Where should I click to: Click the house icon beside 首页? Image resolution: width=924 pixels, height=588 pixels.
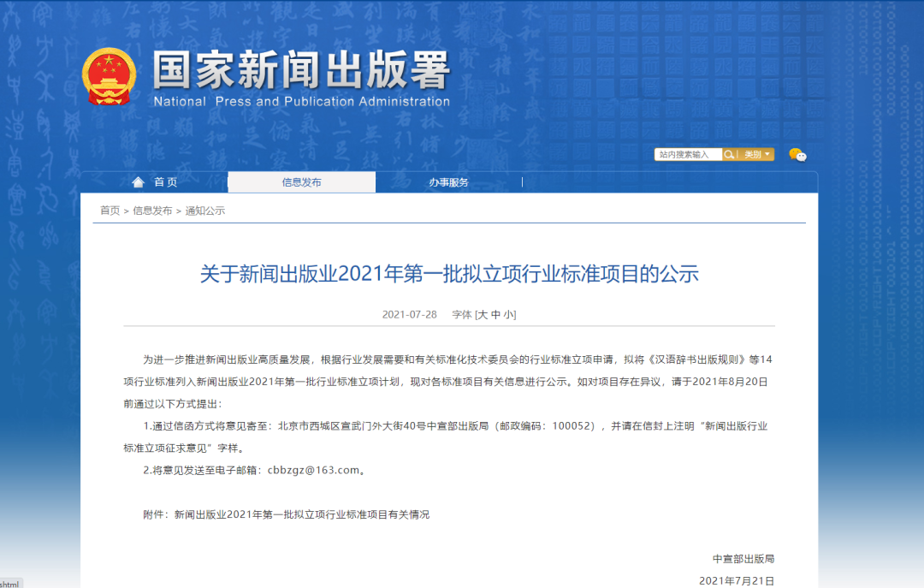[138, 181]
